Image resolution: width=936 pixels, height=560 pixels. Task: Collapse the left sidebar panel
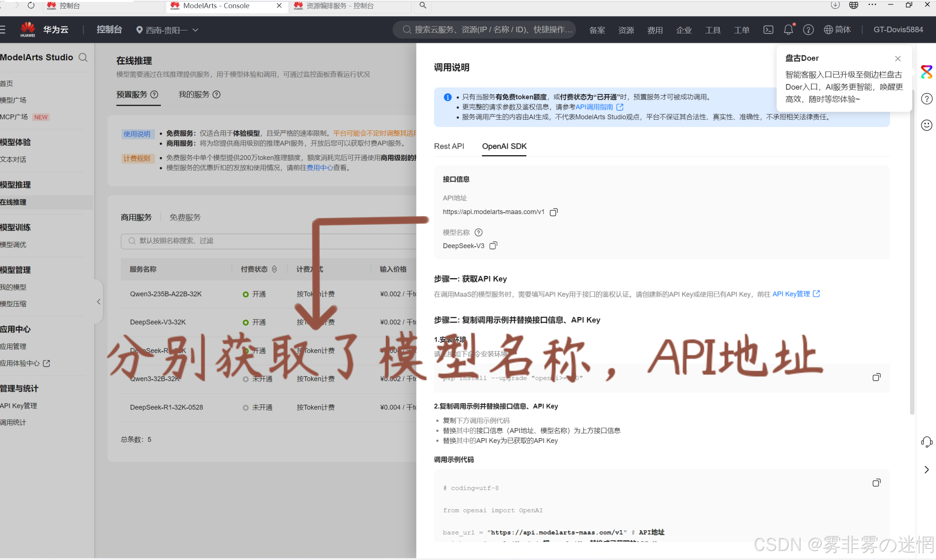point(99,302)
